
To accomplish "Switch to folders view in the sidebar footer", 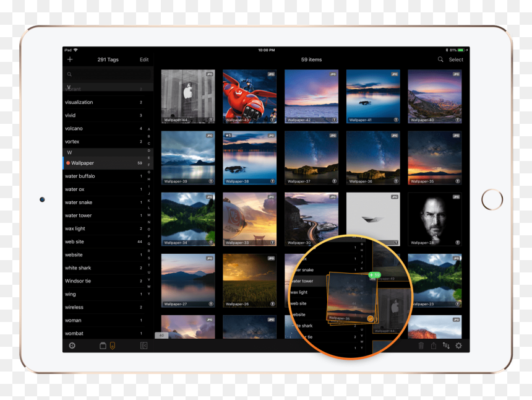I will point(103,346).
